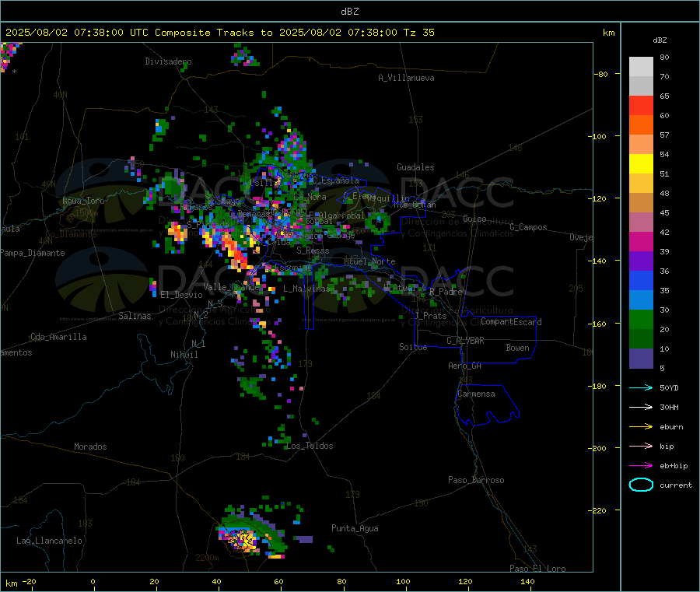Click the dBZ title at top
The height and width of the screenshot is (592, 700).
349,12
